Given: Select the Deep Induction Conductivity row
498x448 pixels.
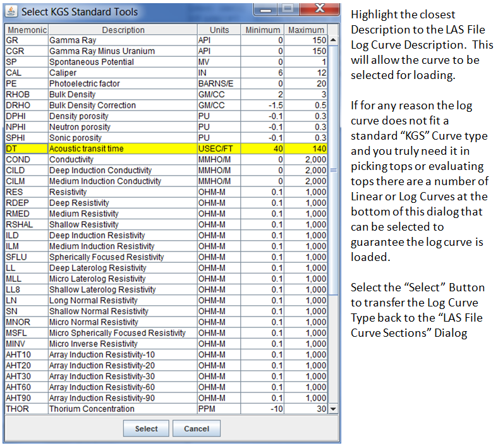Looking at the screenshot, I should point(166,170).
